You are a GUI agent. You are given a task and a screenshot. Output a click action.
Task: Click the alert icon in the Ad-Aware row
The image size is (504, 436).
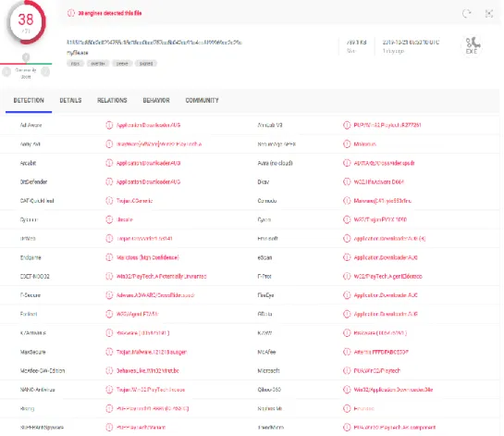[109, 125]
